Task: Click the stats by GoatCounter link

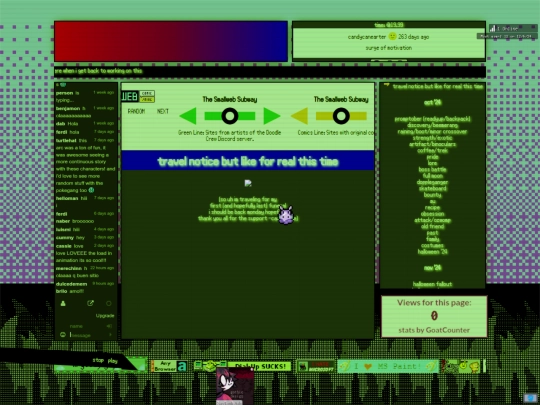Action: tap(434, 330)
